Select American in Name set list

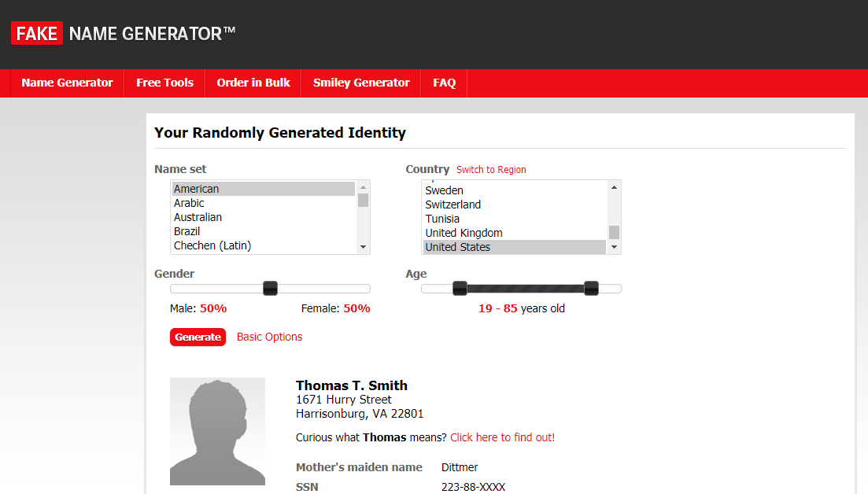tap(263, 189)
